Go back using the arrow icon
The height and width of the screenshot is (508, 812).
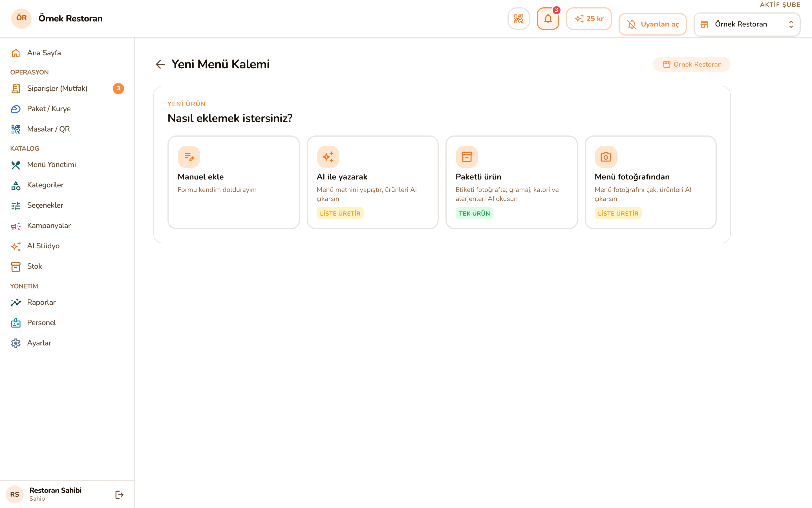pos(160,64)
